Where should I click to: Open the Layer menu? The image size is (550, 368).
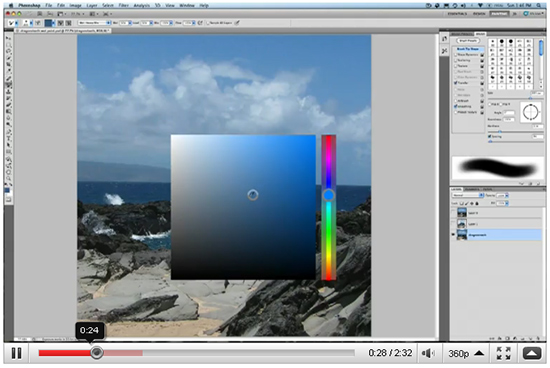(92, 6)
